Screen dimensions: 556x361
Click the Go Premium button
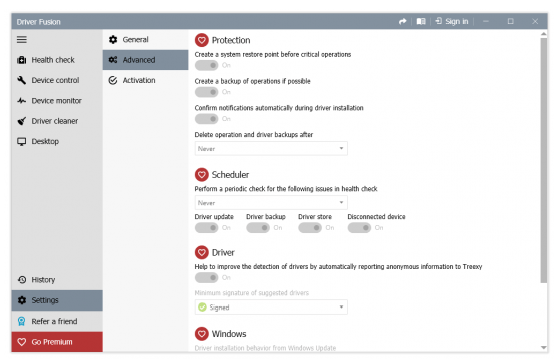tap(57, 342)
